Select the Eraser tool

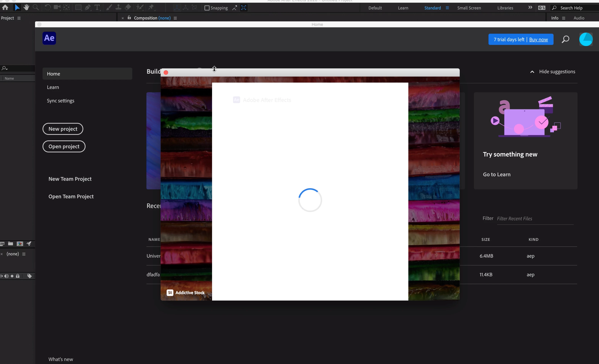tap(128, 7)
